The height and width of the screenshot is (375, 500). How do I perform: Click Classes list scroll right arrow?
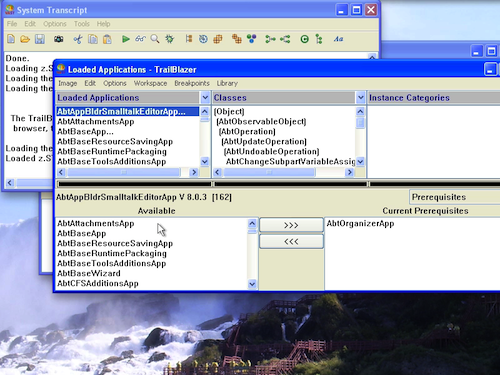coord(349,172)
